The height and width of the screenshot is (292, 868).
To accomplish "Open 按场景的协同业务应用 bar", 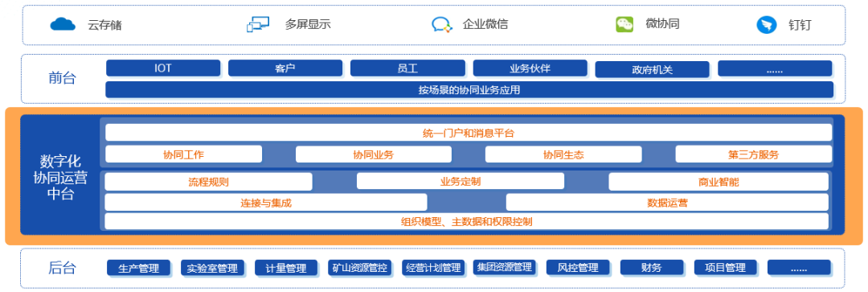I will pyautogui.click(x=469, y=90).
